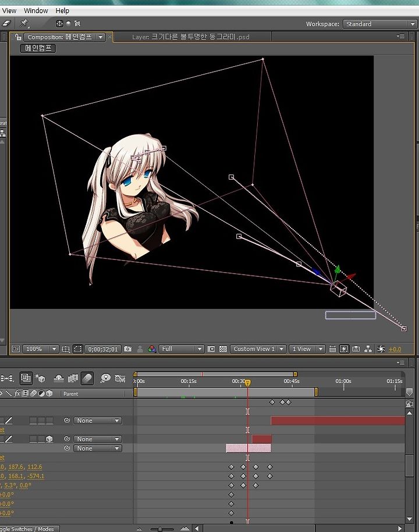Click the Zoom out timeline mountain icon
The height and width of the screenshot is (532, 419).
point(139,529)
